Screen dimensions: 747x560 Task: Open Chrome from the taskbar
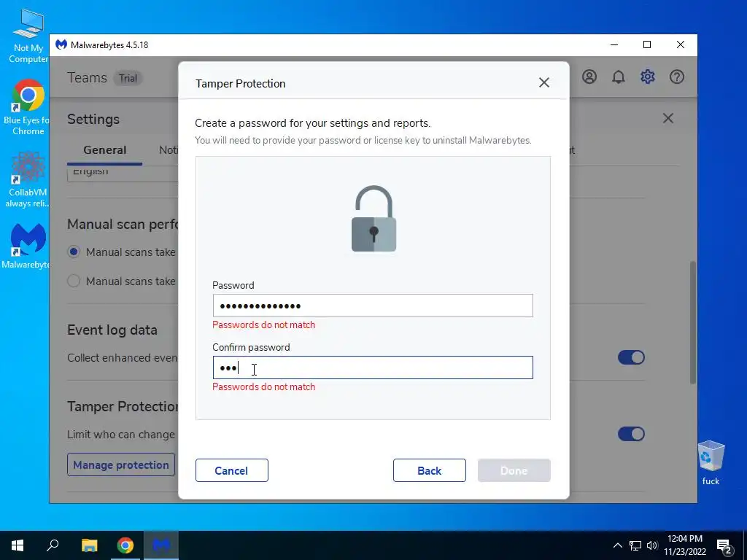click(125, 545)
